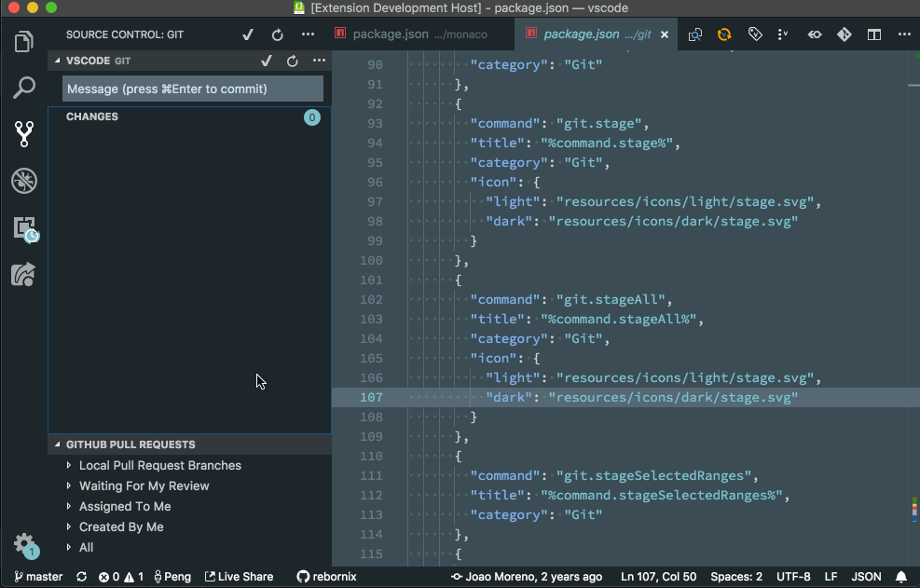Collapse the VSCODE GIT repository section
Image resolution: width=920 pixels, height=588 pixels.
click(58, 61)
